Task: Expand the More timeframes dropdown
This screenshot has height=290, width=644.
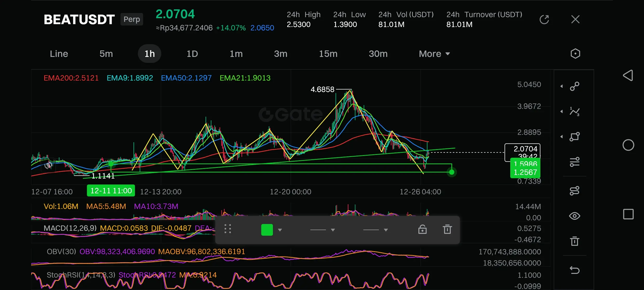Action: click(x=434, y=54)
